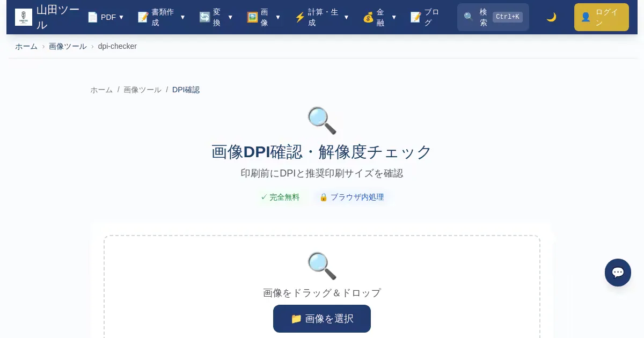Screen dimensions: 644x338
Task: Toggle dark mode with the moon icon
Action: 551,17
